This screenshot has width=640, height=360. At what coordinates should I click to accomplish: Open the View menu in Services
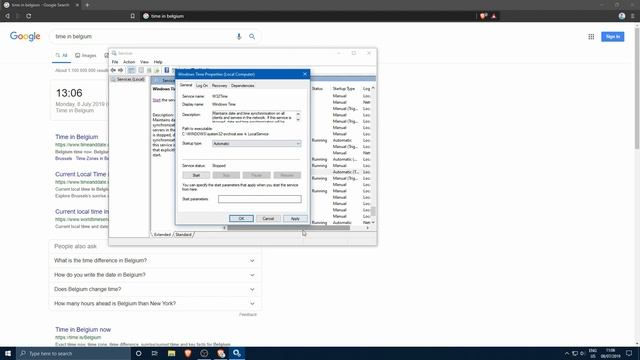pos(144,62)
